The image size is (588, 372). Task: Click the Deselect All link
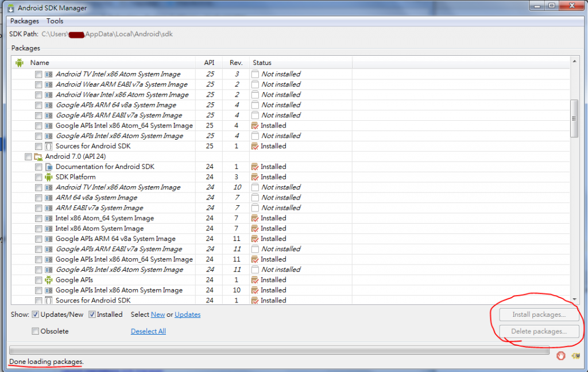coord(148,331)
